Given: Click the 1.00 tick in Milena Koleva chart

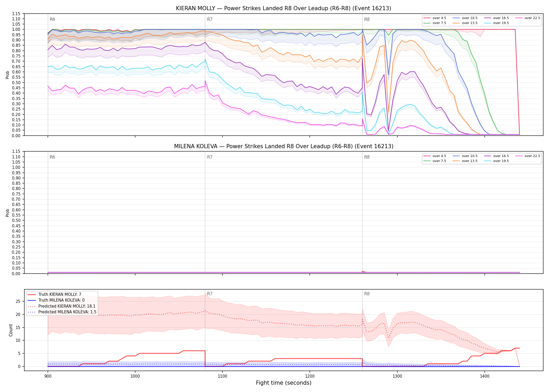Looking at the screenshot, I should (16, 168).
